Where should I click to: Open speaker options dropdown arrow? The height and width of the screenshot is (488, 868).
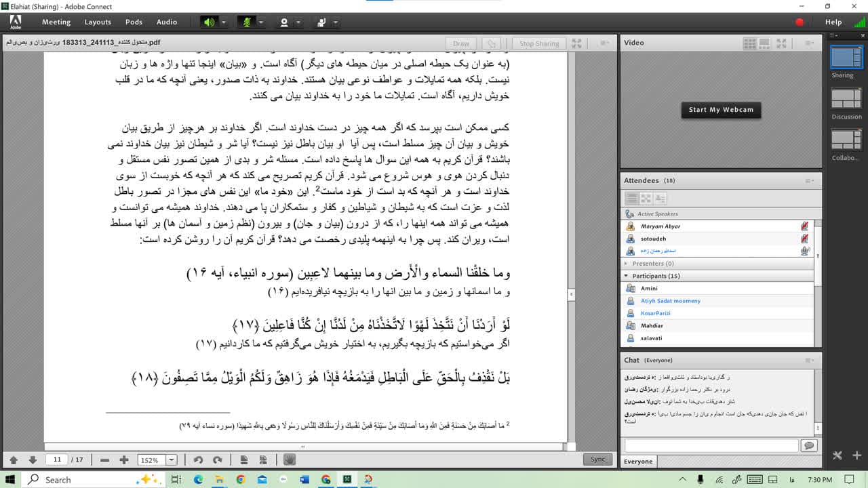[223, 22]
